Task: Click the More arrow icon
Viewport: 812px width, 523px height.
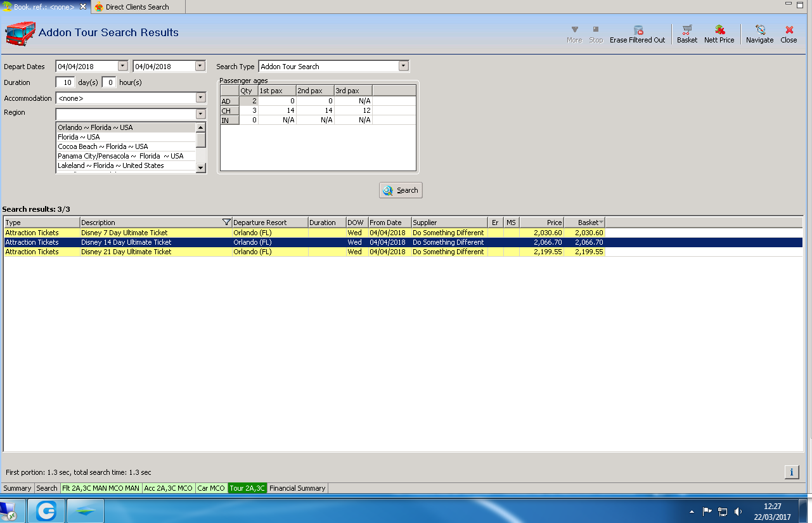Action: pyautogui.click(x=574, y=29)
